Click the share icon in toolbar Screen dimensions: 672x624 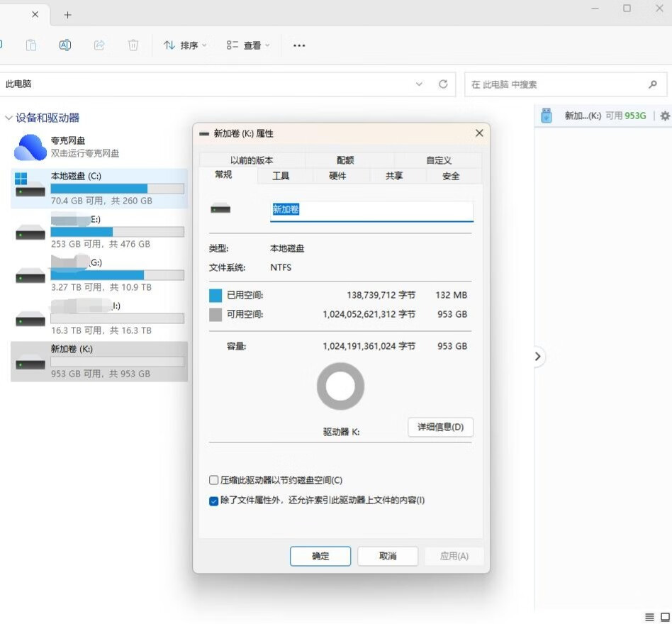pyautogui.click(x=99, y=45)
